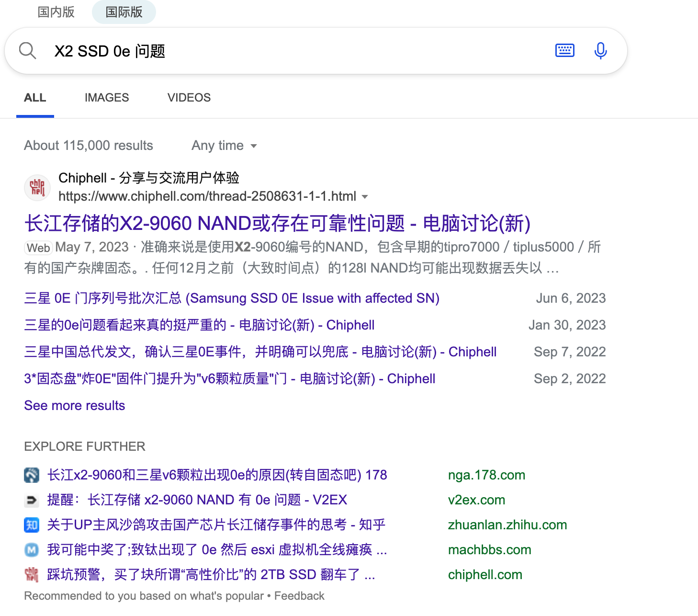This screenshot has height=616, width=698.
Task: Click the magnifying glass search icon
Action: pyautogui.click(x=28, y=50)
